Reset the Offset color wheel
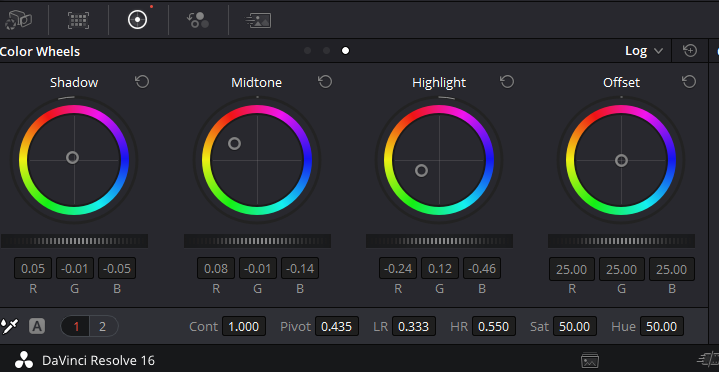 point(689,82)
